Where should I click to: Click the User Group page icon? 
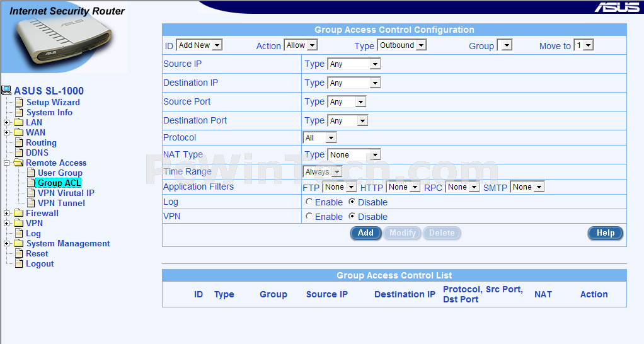(31, 173)
